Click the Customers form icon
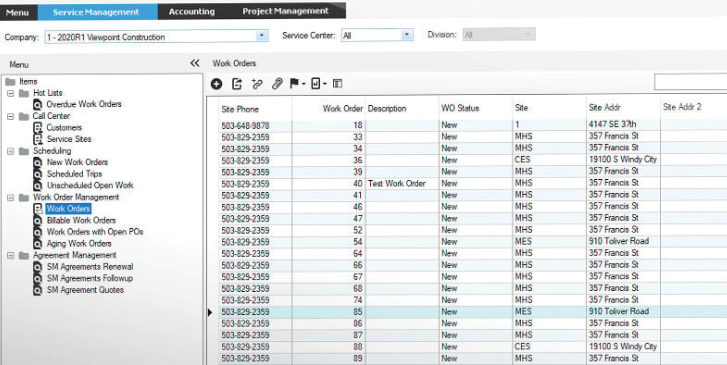Image resolution: width=727 pixels, height=365 pixels. coord(38,128)
